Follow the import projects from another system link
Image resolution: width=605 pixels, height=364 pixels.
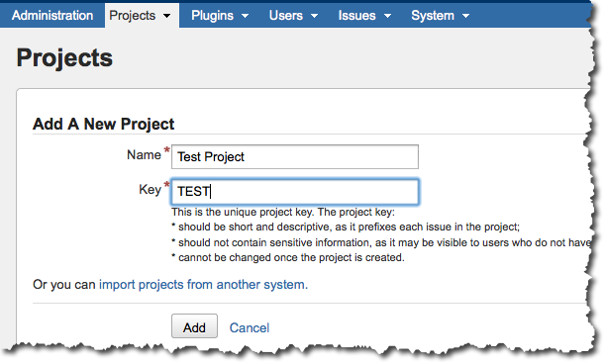[x=203, y=285]
